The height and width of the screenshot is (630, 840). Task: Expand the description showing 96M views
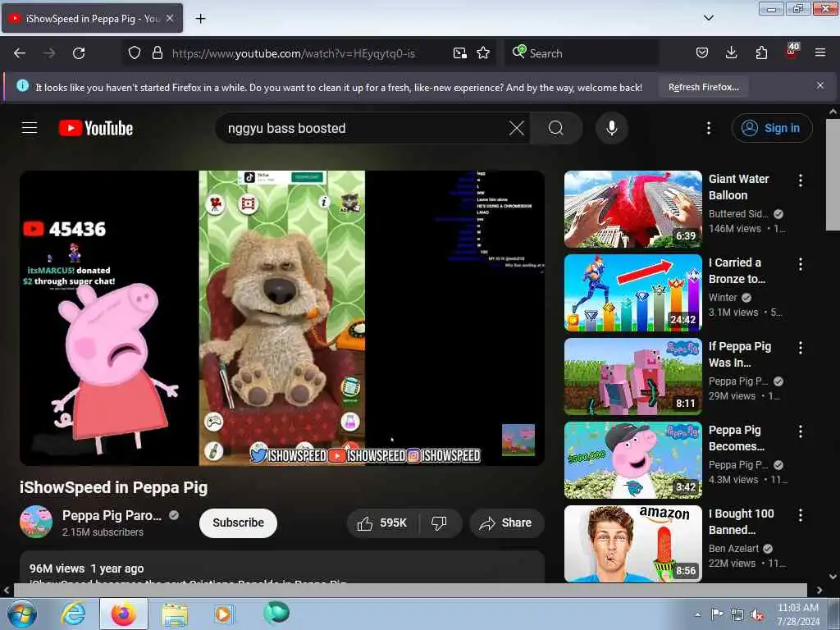coord(282,568)
